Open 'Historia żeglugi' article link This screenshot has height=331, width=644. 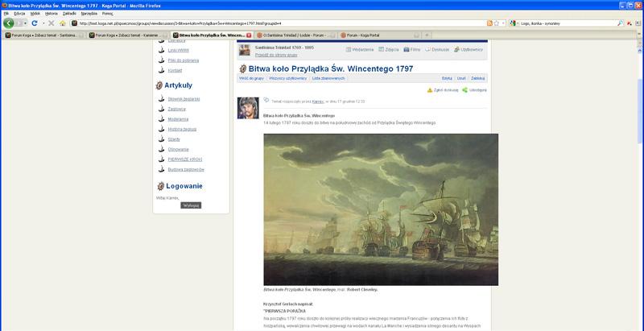(x=182, y=130)
